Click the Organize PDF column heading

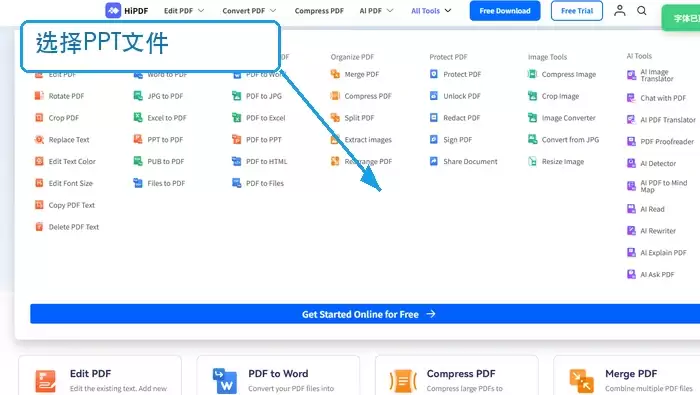(x=352, y=57)
